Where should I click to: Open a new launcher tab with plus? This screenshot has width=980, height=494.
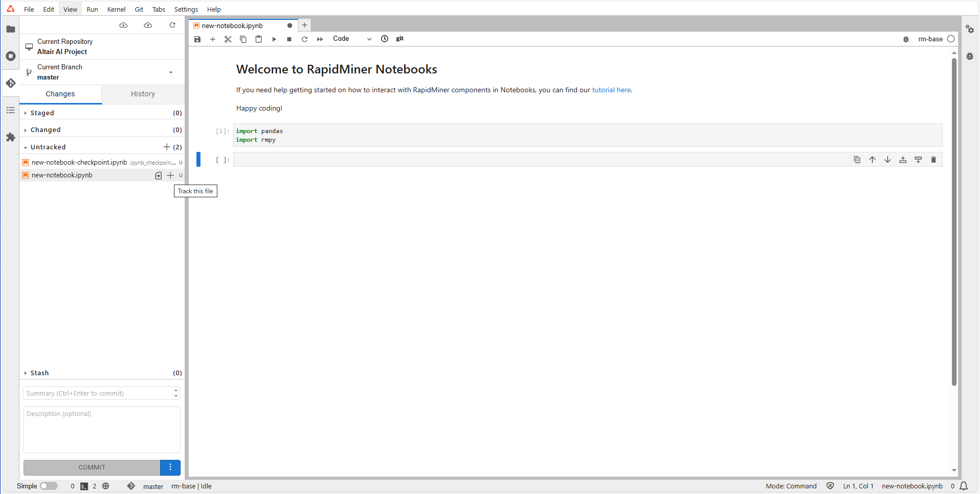[x=305, y=25]
